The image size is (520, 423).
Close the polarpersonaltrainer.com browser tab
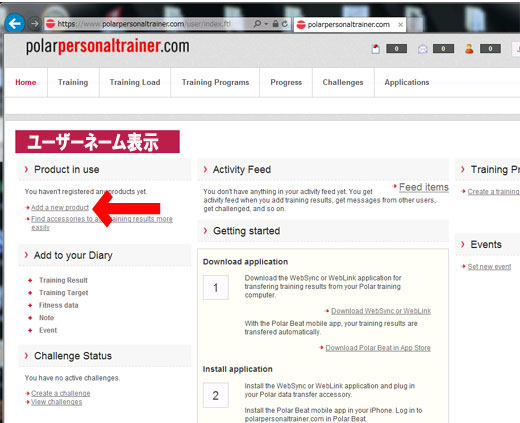coord(401,25)
